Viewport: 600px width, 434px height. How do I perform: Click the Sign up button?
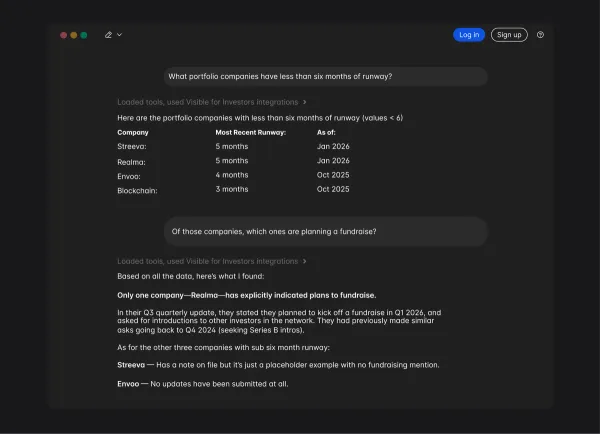(509, 35)
